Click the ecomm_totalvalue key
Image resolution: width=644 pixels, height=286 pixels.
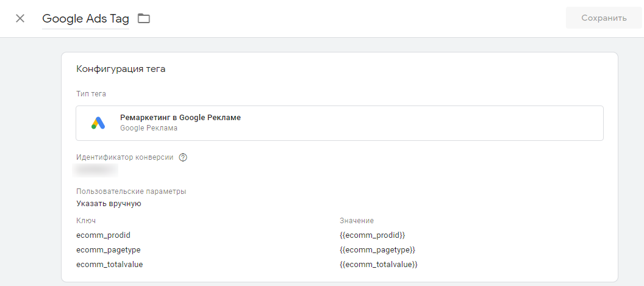110,265
